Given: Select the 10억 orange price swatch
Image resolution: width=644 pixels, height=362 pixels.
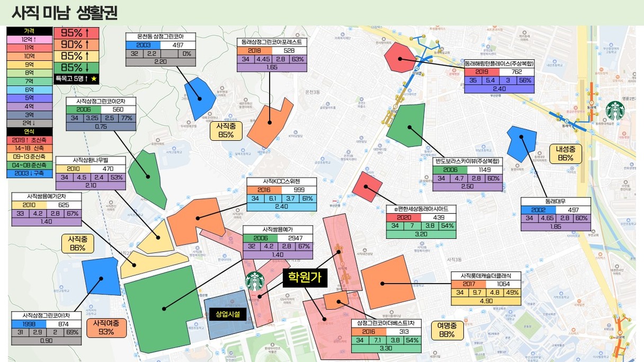Looking at the screenshot, I should (29, 56).
